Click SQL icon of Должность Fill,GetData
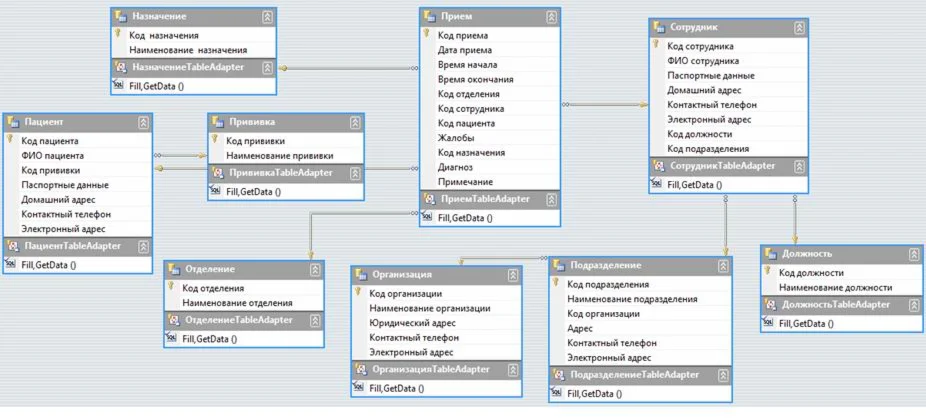 click(x=769, y=323)
